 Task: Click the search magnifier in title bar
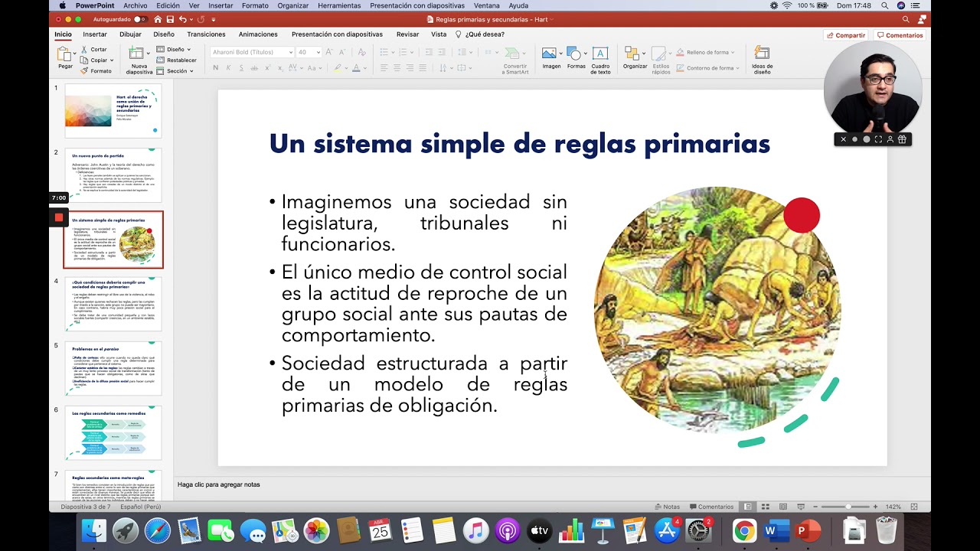click(906, 19)
